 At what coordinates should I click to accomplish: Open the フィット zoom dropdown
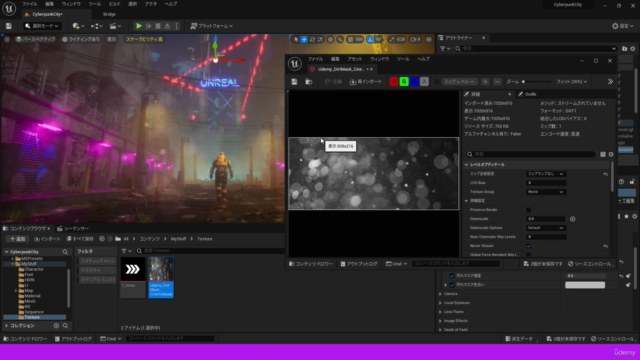point(571,82)
